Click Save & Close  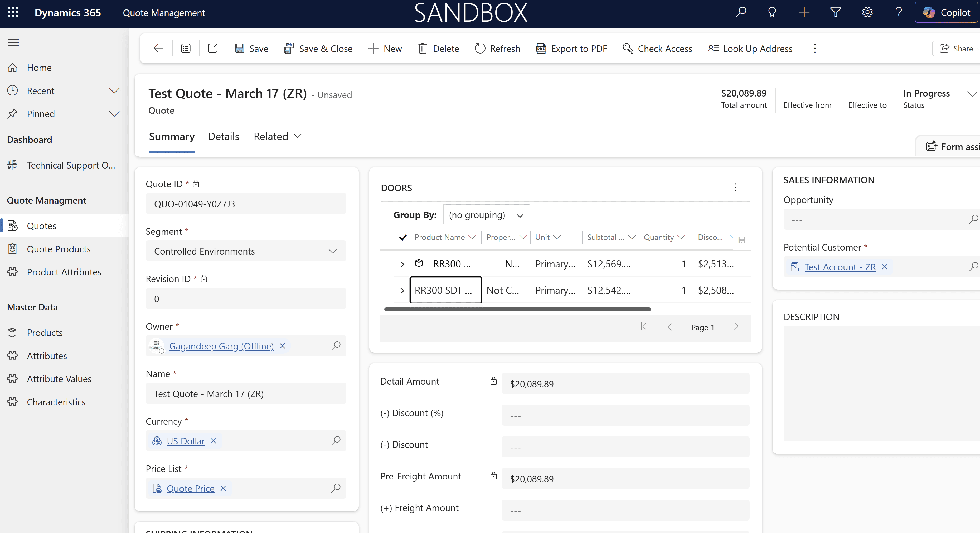318,48
